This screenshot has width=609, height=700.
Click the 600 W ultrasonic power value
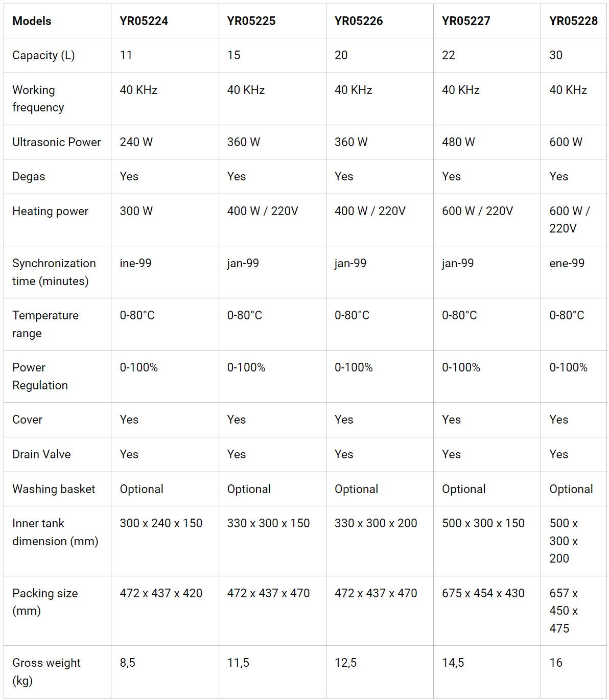point(566,142)
